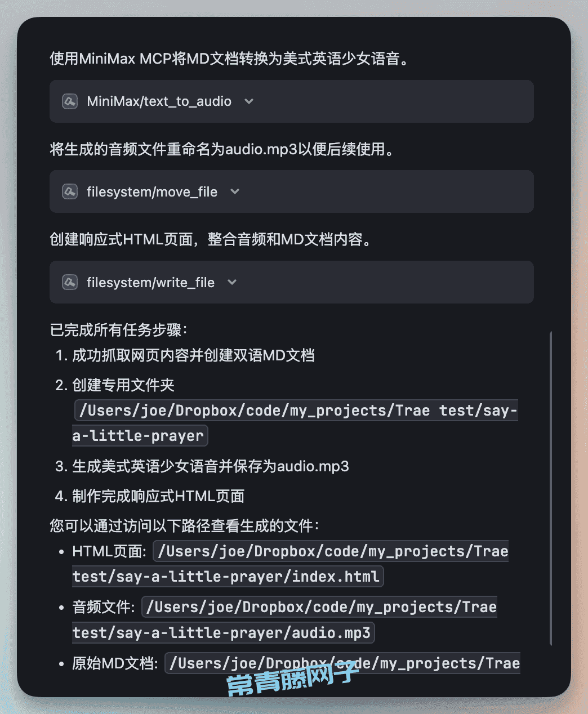The image size is (588, 714).
Task: Expand the MiniMax/text_to_audio chevron
Action: (x=249, y=101)
